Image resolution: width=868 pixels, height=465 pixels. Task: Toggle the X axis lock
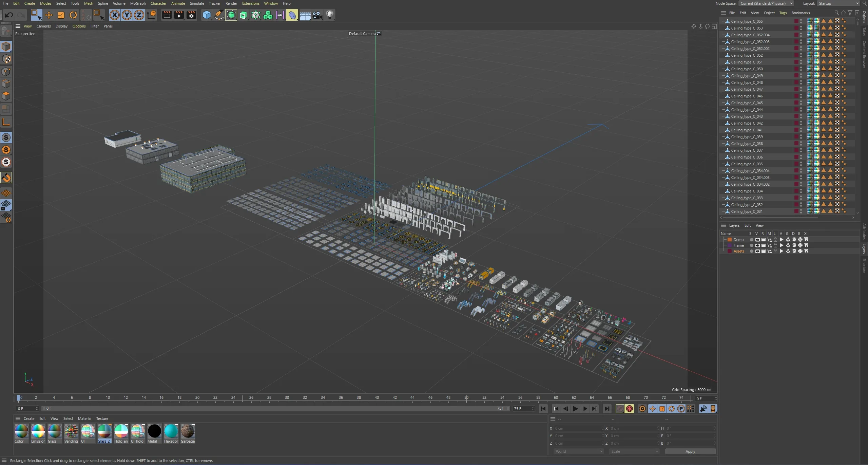(x=115, y=15)
